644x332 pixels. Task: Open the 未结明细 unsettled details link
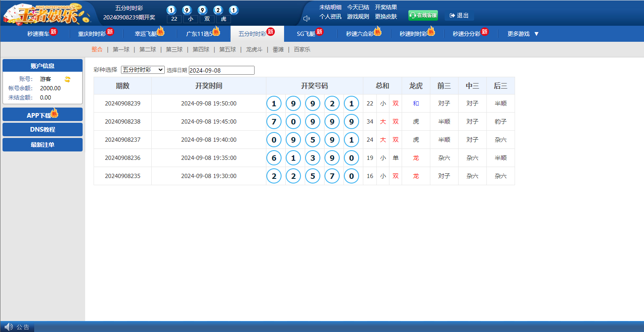(330, 7)
